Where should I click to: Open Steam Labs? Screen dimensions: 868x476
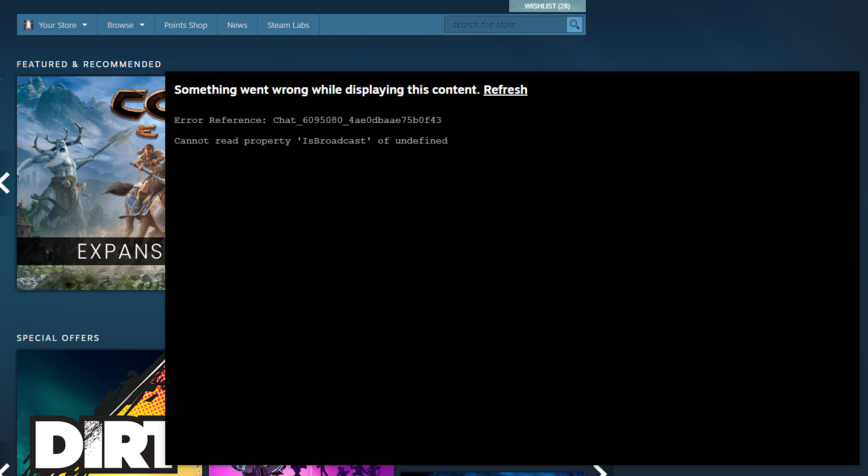click(x=288, y=25)
